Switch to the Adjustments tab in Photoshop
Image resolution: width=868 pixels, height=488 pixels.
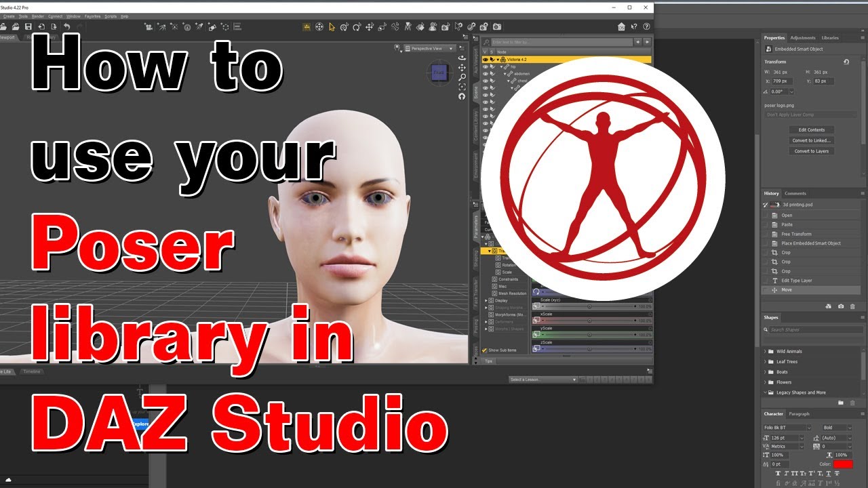(803, 38)
